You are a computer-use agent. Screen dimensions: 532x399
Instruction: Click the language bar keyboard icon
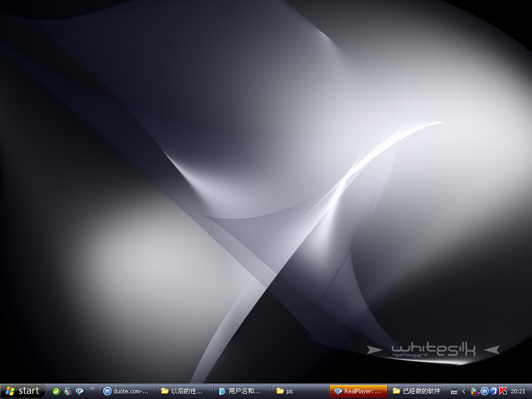454,391
